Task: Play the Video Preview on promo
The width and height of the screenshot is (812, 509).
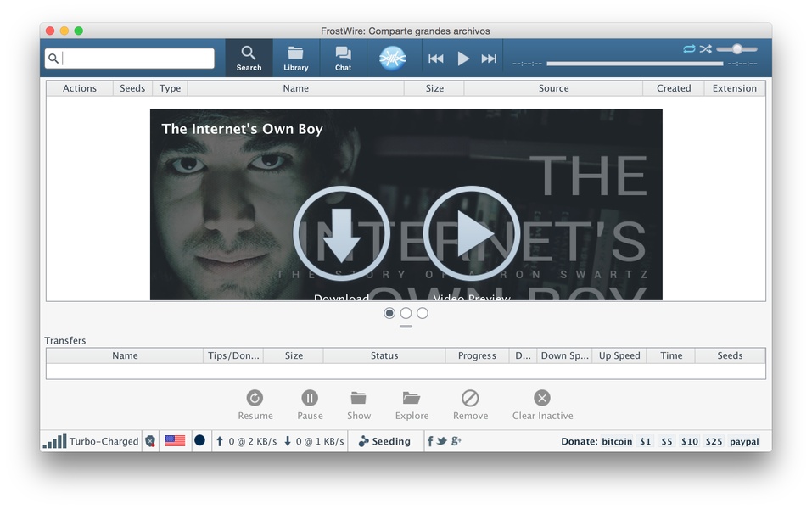Action: pos(471,235)
